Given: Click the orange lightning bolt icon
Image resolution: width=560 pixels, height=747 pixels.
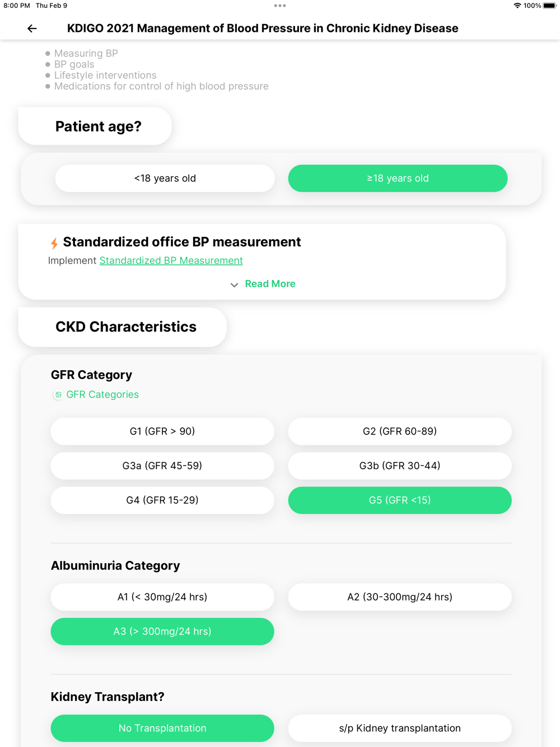Looking at the screenshot, I should (x=54, y=243).
